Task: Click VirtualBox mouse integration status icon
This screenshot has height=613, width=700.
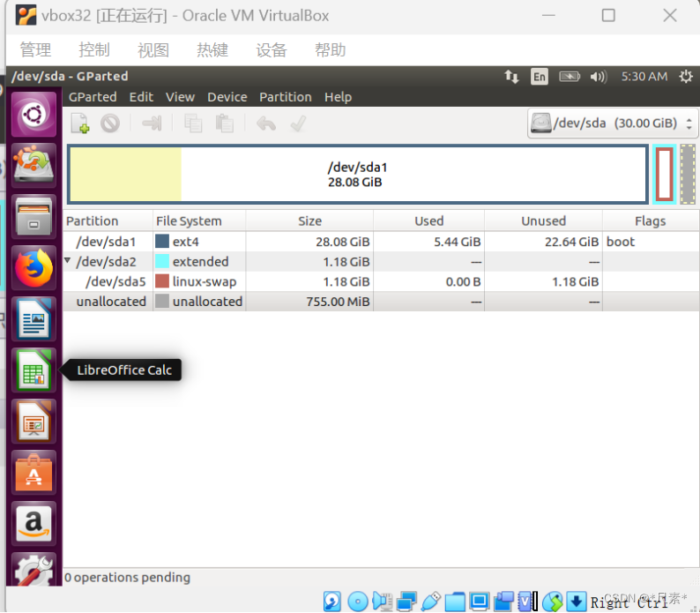Action: pyautogui.click(x=553, y=602)
